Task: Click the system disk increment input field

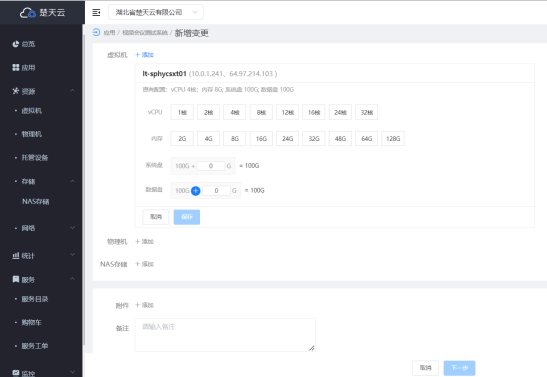Action: pos(211,166)
